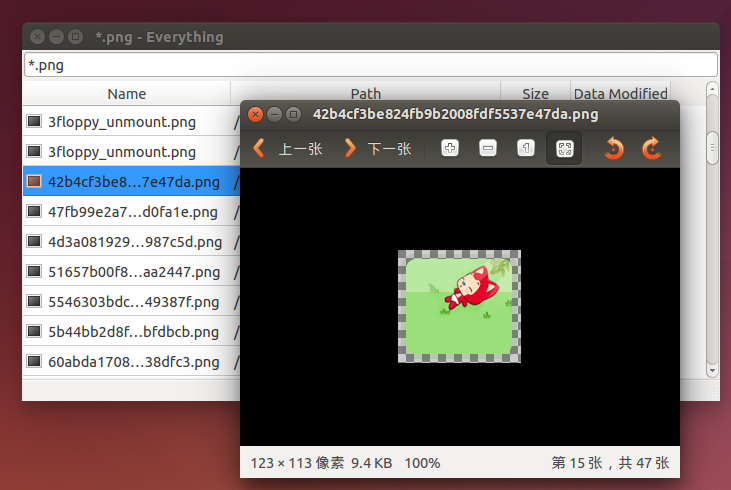731x490 pixels.
Task: Click the 123 × 113 像素 dimensions text
Action: tap(297, 463)
